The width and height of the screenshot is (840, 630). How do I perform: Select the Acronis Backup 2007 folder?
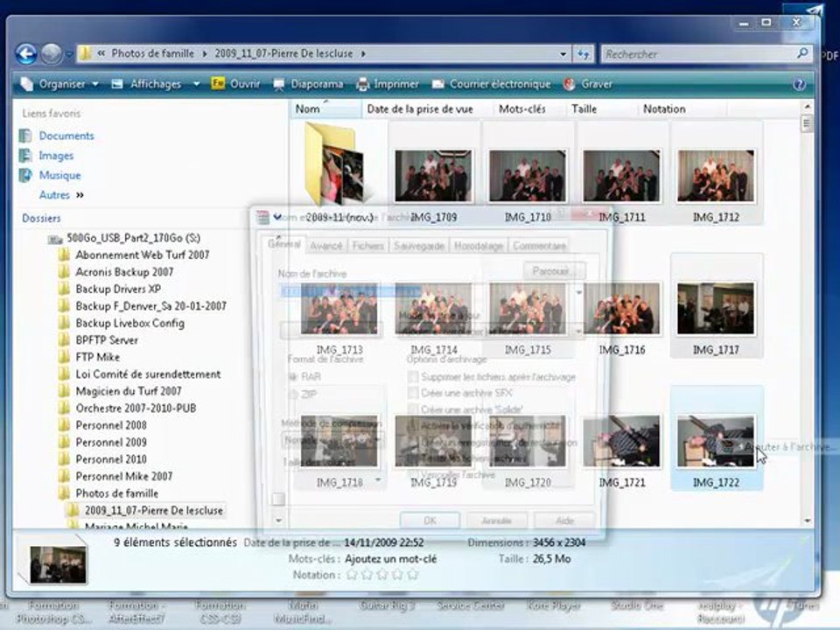tap(124, 272)
